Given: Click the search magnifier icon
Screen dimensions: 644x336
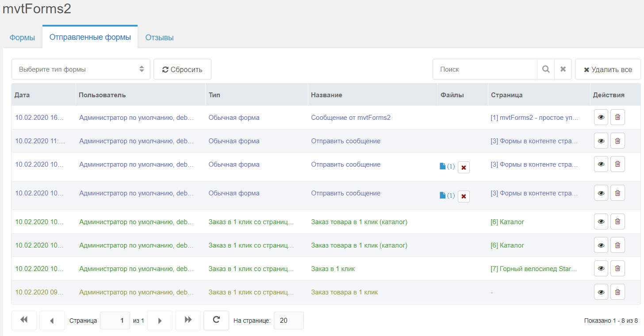Looking at the screenshot, I should [546, 69].
